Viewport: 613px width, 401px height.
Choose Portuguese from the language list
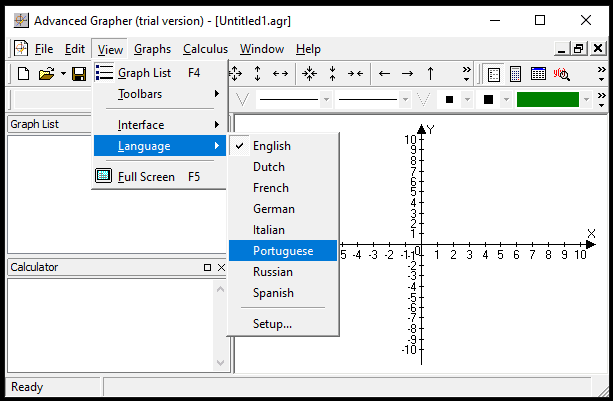[283, 251]
